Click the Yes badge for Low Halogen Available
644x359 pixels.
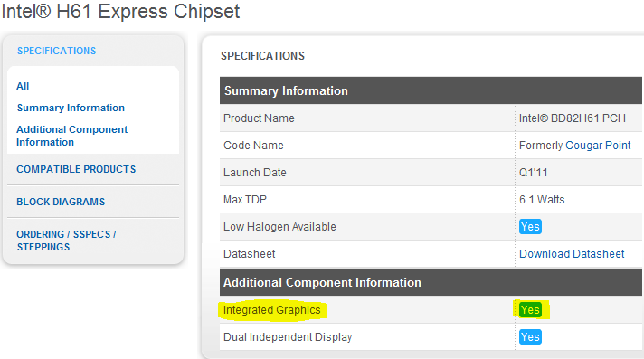(530, 227)
